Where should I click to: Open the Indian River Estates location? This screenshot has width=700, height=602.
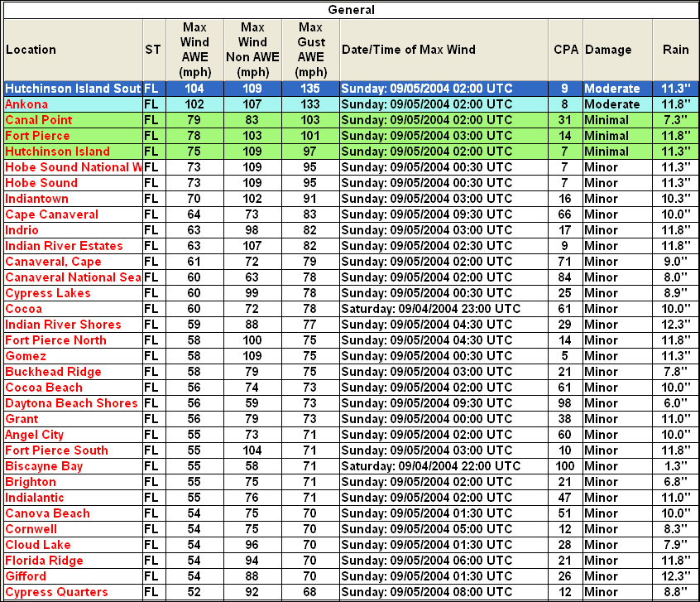point(64,246)
